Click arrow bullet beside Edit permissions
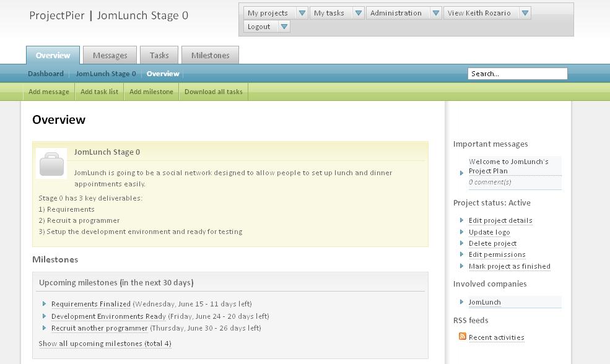Viewport: 610px width, 364px height. tap(461, 254)
